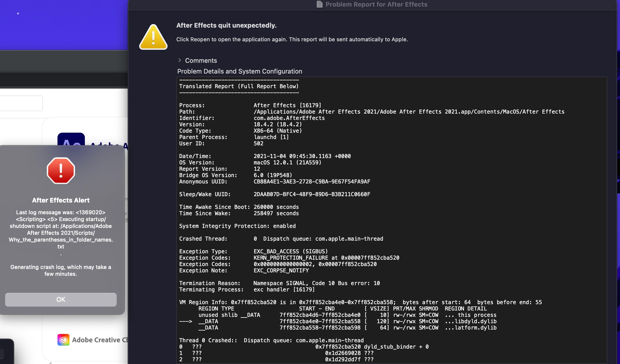Click the After Effects quit unexpectedly heading
This screenshot has width=620, height=364.
click(x=226, y=25)
